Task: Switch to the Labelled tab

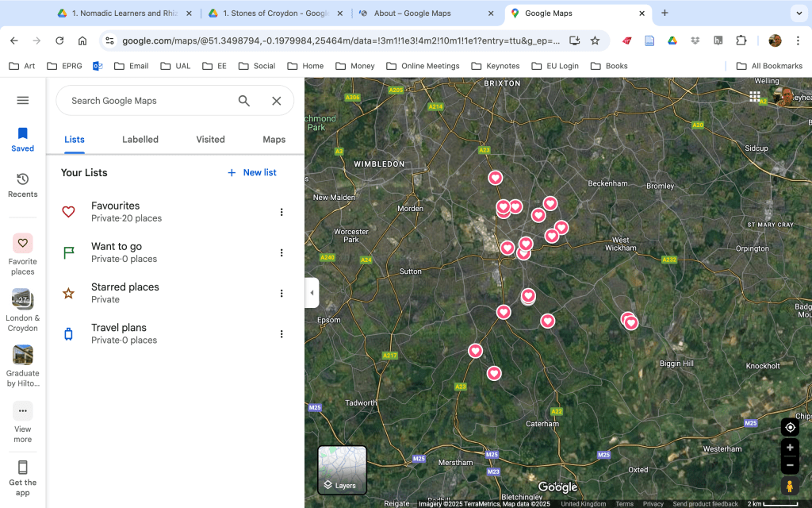Action: point(140,140)
